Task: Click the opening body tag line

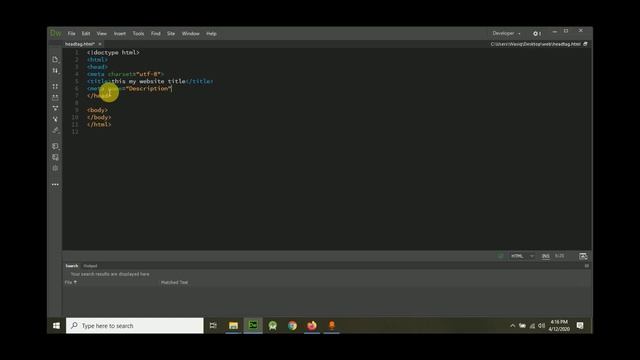Action: (x=97, y=110)
